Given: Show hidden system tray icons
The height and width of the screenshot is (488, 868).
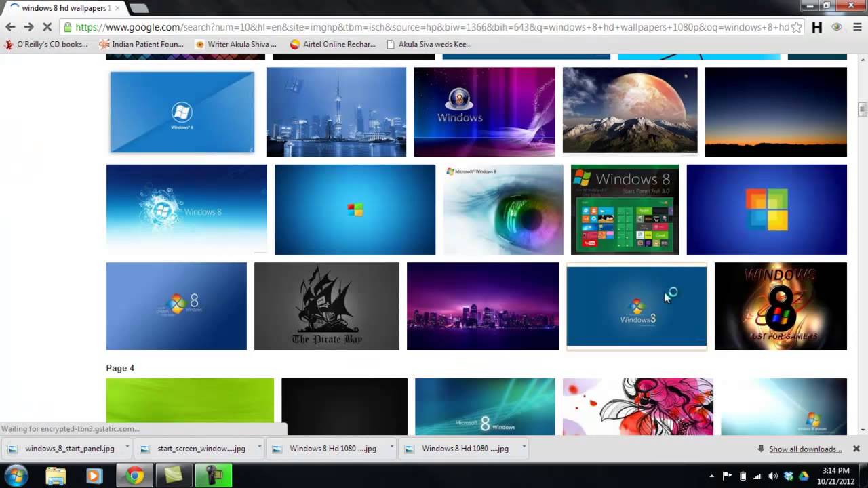Looking at the screenshot, I should tap(711, 476).
